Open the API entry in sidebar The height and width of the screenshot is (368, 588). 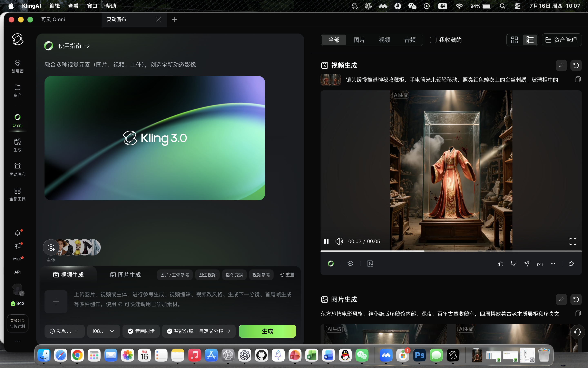(18, 272)
